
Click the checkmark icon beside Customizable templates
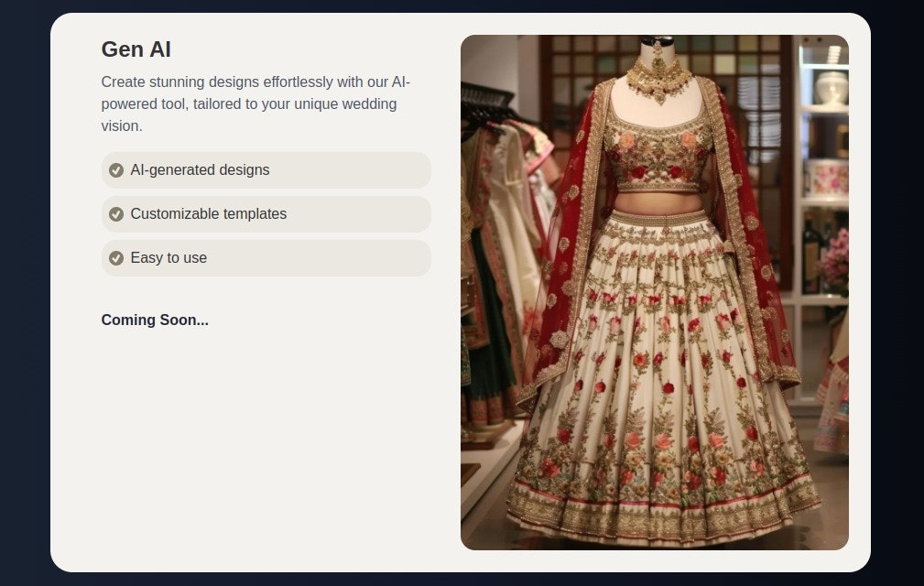[116, 214]
